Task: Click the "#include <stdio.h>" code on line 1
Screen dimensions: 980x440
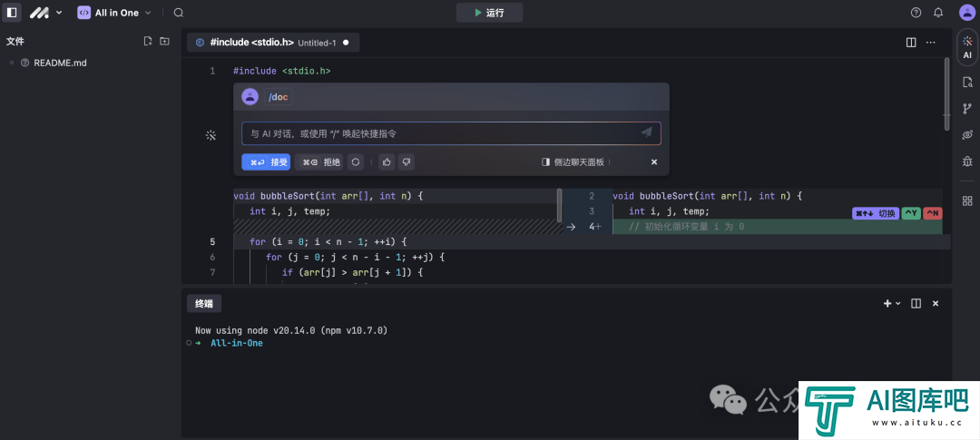Action: coord(282,72)
